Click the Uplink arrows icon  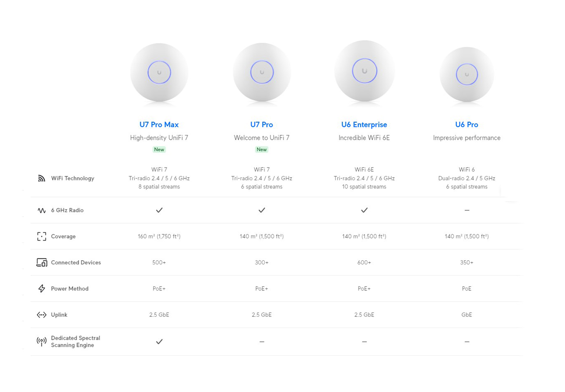tap(42, 314)
